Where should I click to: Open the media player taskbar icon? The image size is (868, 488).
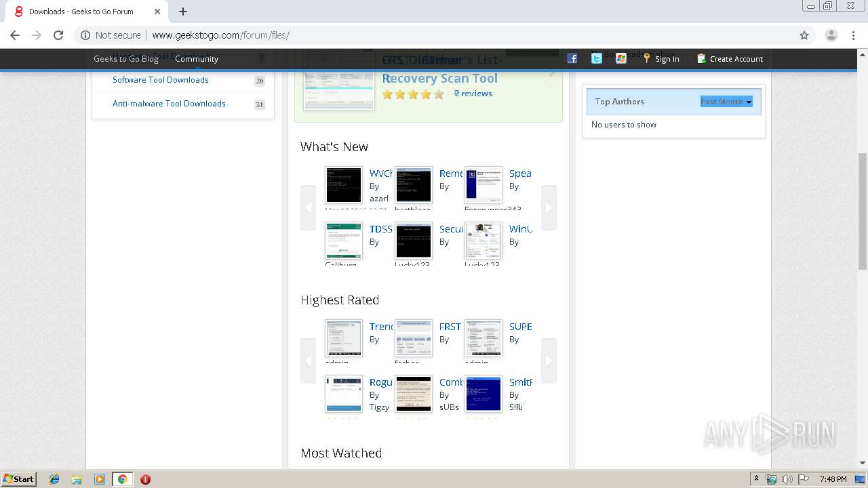[x=100, y=479]
